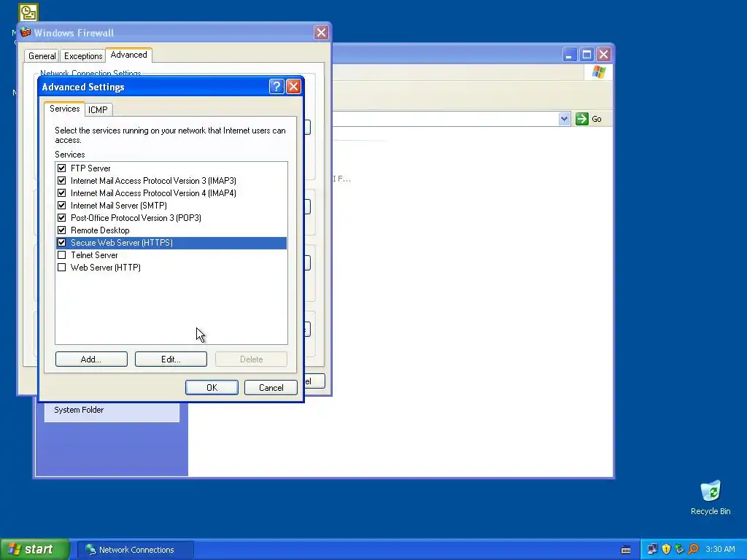Enable the Web Server (HTTP) checkbox
The height and width of the screenshot is (560, 747).
(x=61, y=267)
